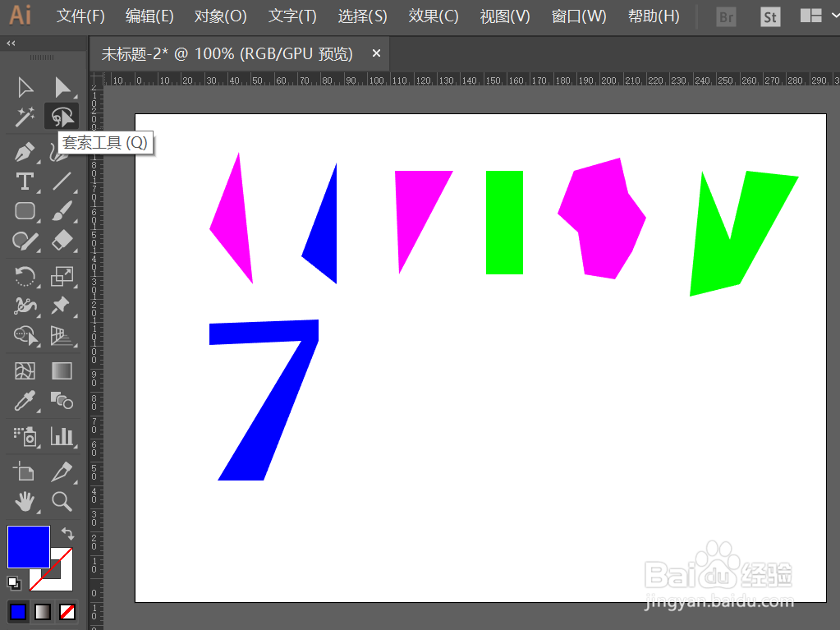Select the Line Segment tool
The image size is (840, 630).
pyautogui.click(x=62, y=182)
